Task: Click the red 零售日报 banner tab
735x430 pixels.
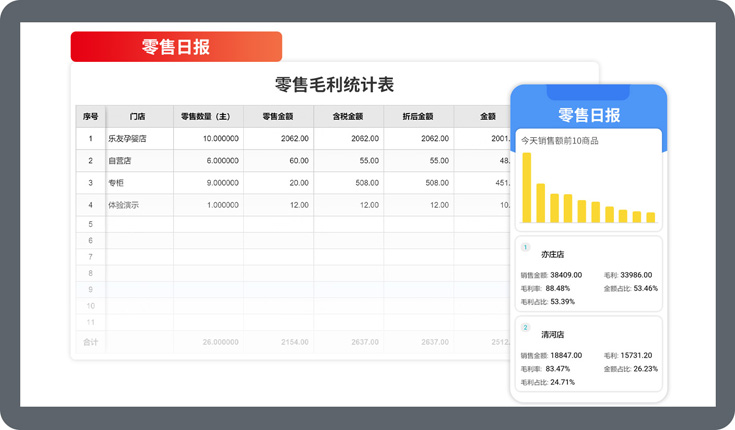Action: pyautogui.click(x=176, y=47)
